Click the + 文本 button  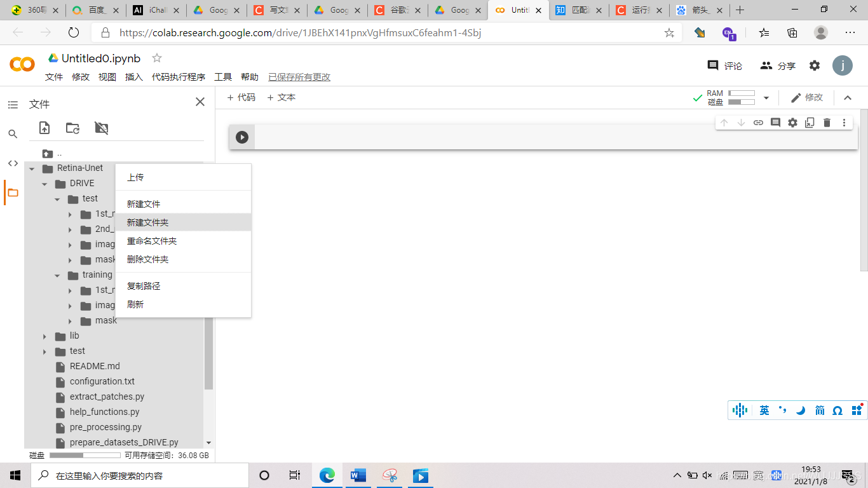point(281,97)
